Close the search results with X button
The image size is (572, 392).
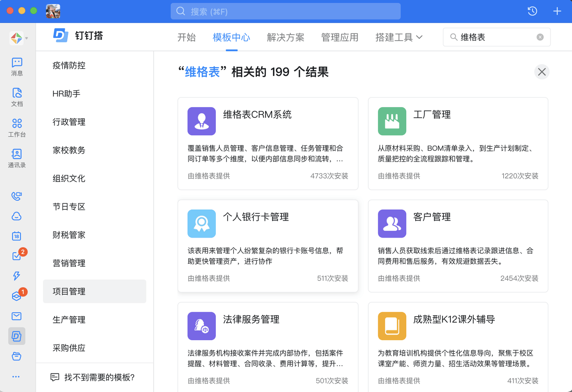(542, 72)
